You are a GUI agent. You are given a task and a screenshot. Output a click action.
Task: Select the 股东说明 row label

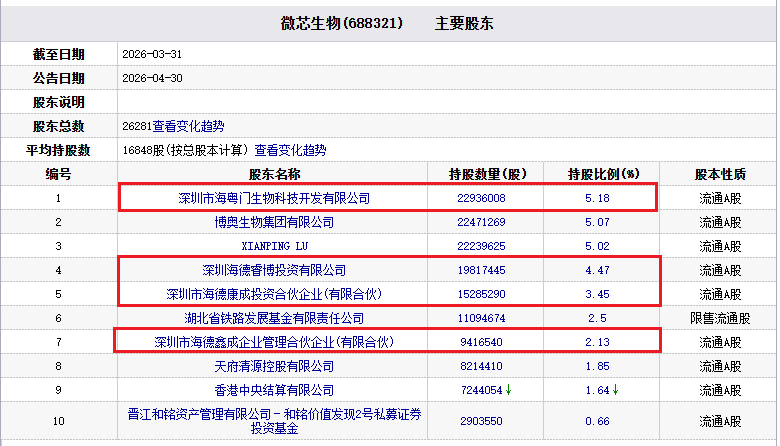point(58,102)
